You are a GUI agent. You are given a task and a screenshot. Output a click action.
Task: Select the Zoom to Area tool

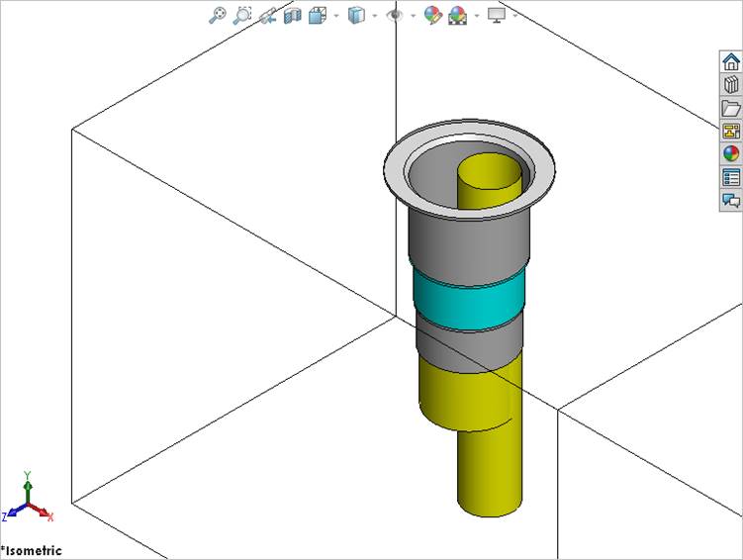[x=242, y=15]
